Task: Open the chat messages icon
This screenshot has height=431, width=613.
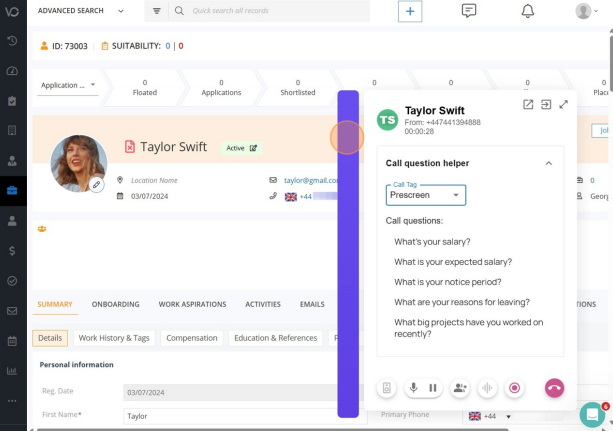Action: 469,11
